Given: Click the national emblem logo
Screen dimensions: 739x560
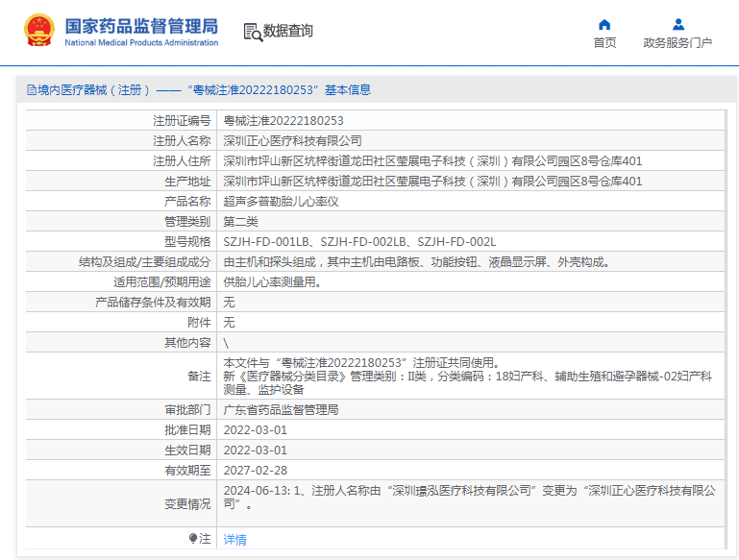Looking at the screenshot, I should [x=39, y=30].
